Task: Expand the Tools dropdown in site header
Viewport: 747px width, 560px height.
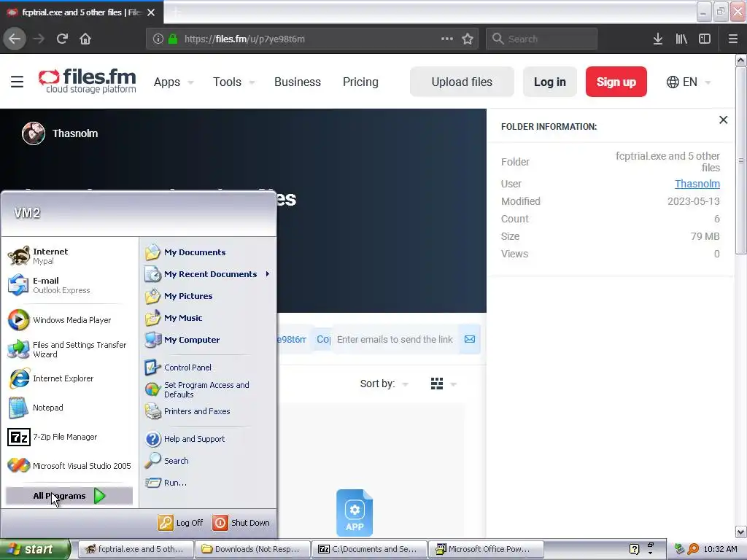Action: tap(233, 82)
